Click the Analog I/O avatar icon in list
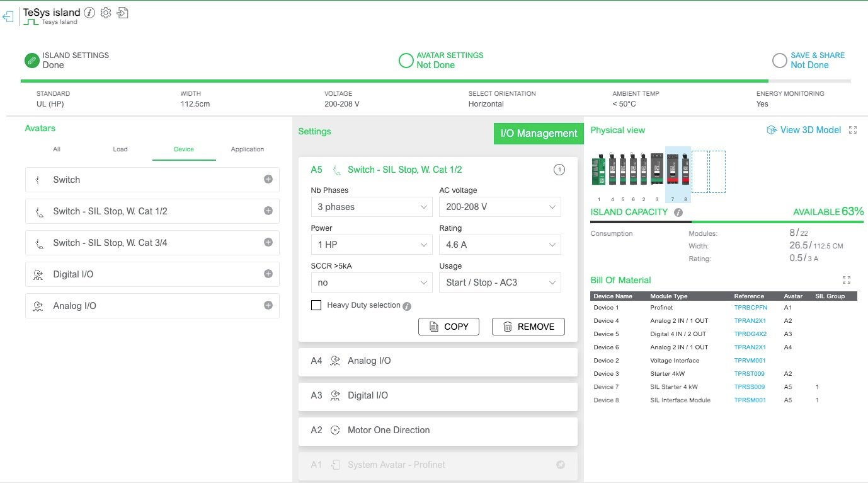This screenshot has width=868, height=483. [38, 306]
